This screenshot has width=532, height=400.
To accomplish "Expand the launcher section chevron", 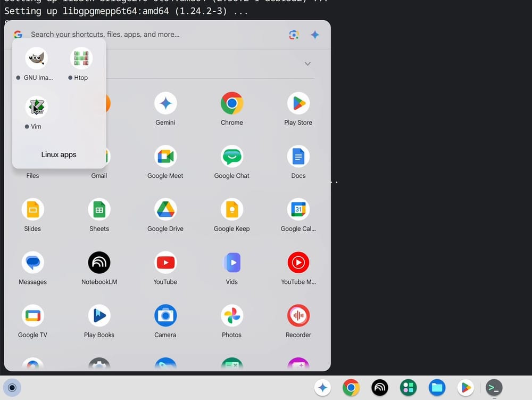I will (x=307, y=64).
